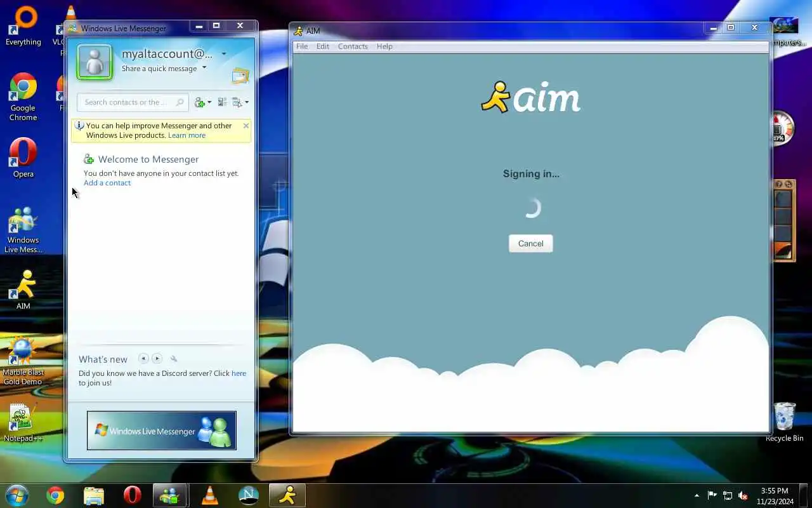The image size is (812, 508).
Task: Open Chrome from the taskbar
Action: 55,495
